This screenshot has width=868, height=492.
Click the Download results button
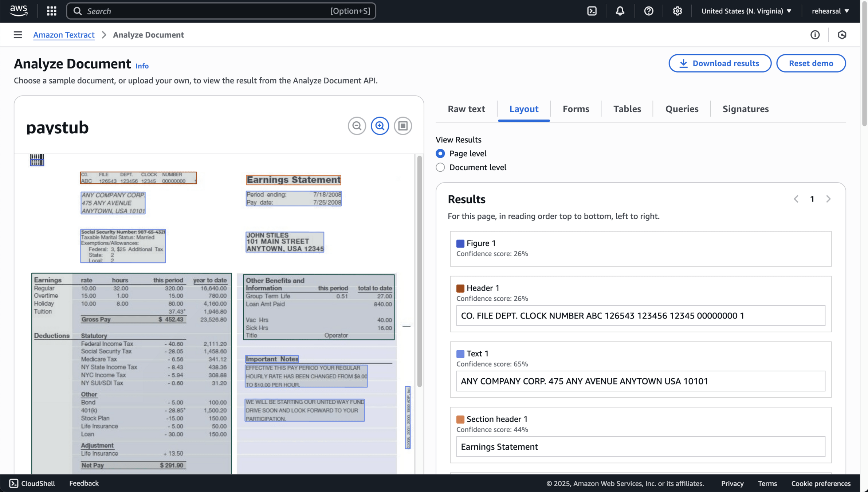(720, 63)
